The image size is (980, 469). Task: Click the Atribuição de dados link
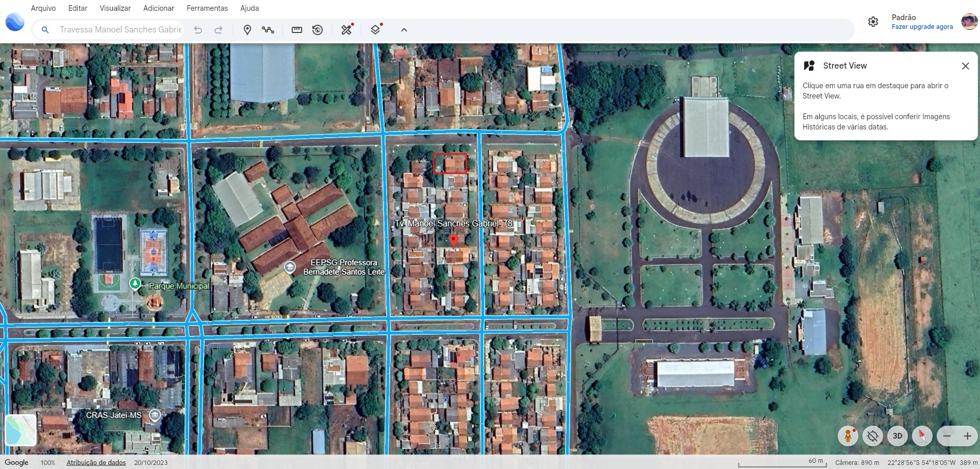pyautogui.click(x=96, y=463)
